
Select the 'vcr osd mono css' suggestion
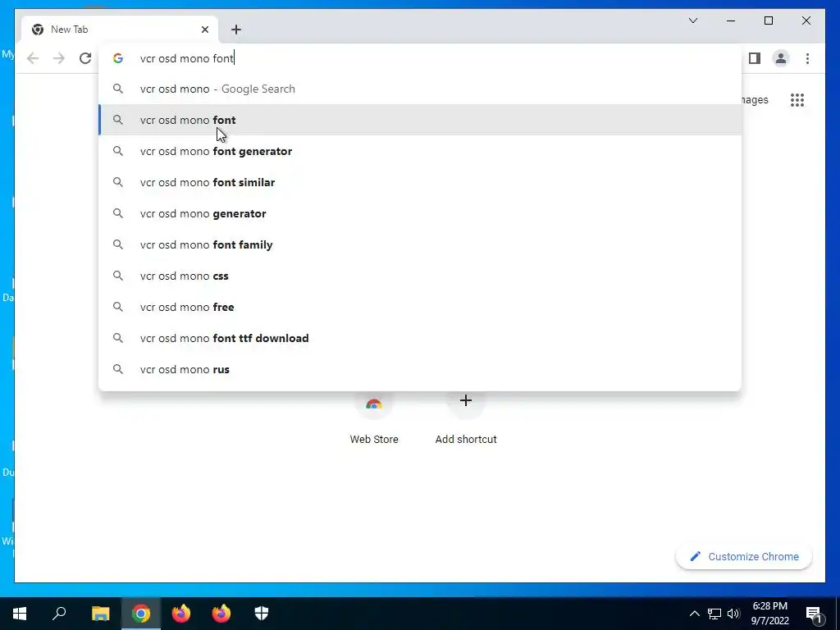[420, 276]
